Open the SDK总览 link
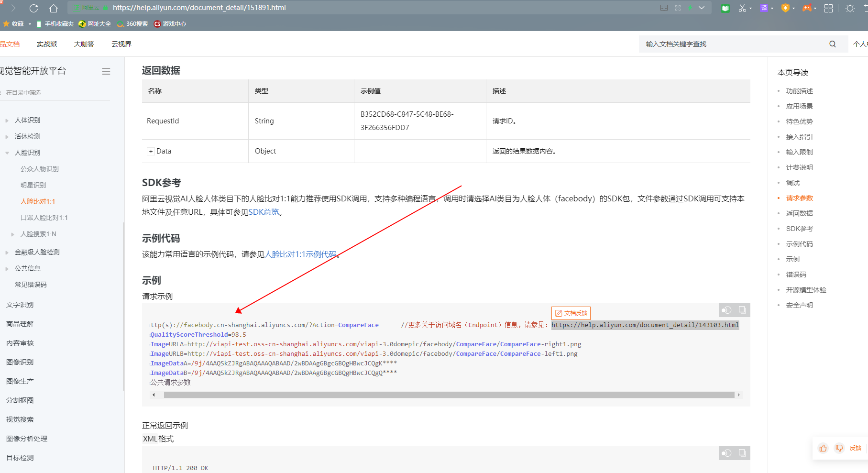The image size is (868, 473). pyautogui.click(x=264, y=212)
